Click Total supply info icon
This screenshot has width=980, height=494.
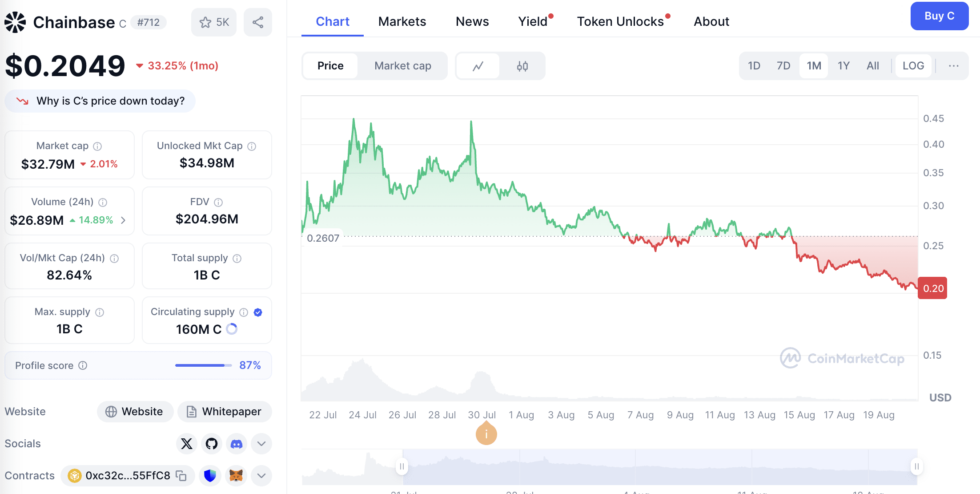pos(237,258)
